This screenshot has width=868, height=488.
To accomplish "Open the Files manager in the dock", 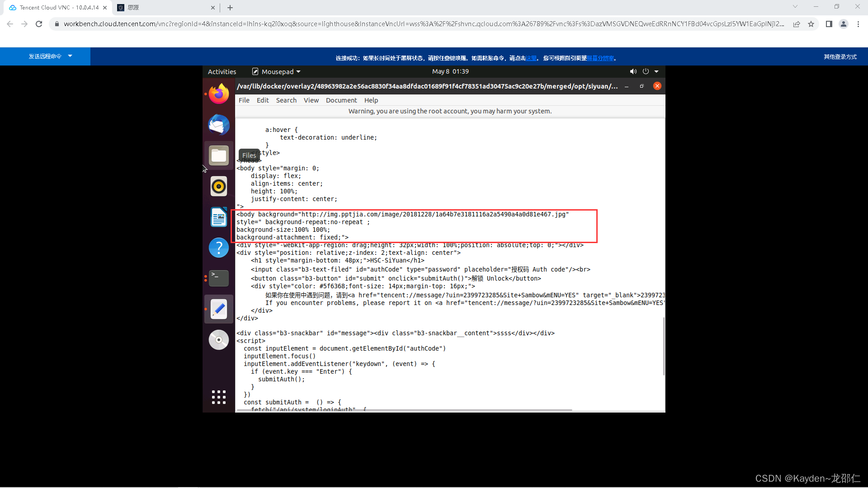I will coord(219,155).
